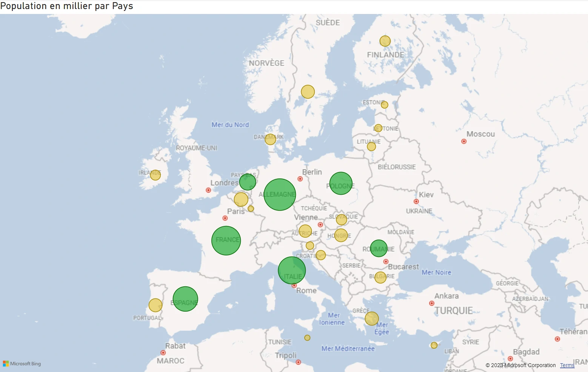Click the Téhéran red city marker
Viewport: 588px width, 372px height.
tap(557, 339)
